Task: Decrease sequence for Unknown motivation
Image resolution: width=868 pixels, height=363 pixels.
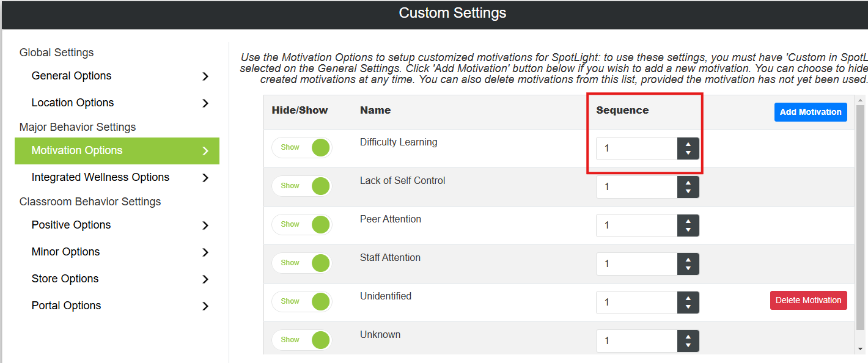Action: 688,345
